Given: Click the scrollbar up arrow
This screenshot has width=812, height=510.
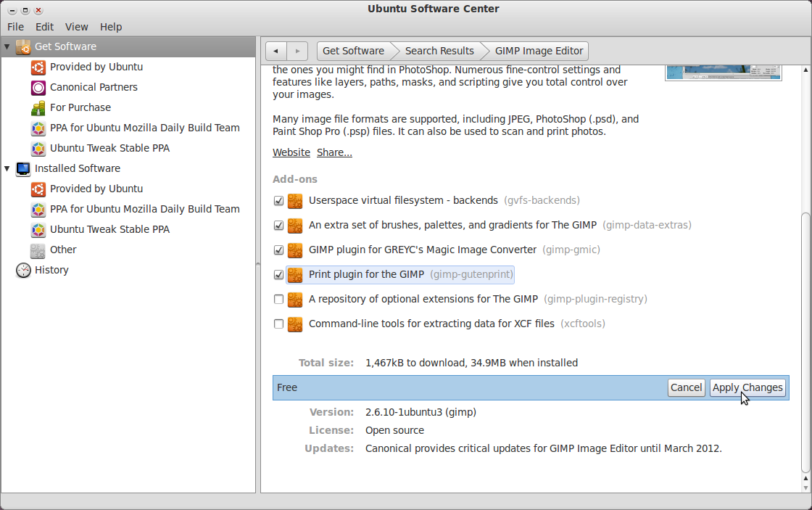Looking at the screenshot, I should point(805,70).
